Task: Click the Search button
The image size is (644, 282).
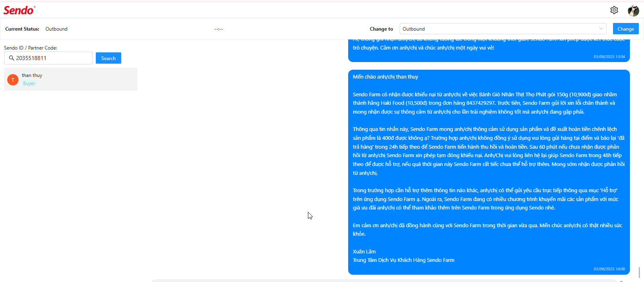Action: click(108, 58)
